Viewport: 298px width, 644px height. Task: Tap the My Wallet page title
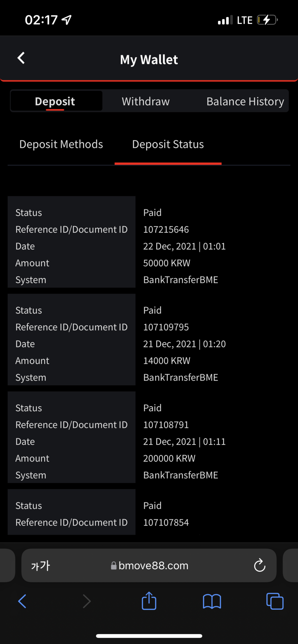[149, 60]
